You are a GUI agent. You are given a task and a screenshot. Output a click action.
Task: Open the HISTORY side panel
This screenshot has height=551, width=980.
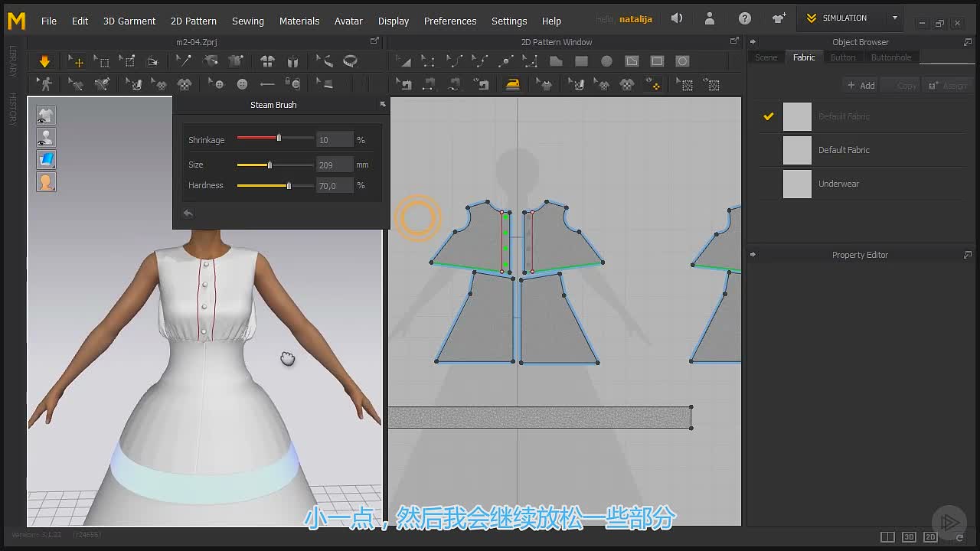point(13,109)
